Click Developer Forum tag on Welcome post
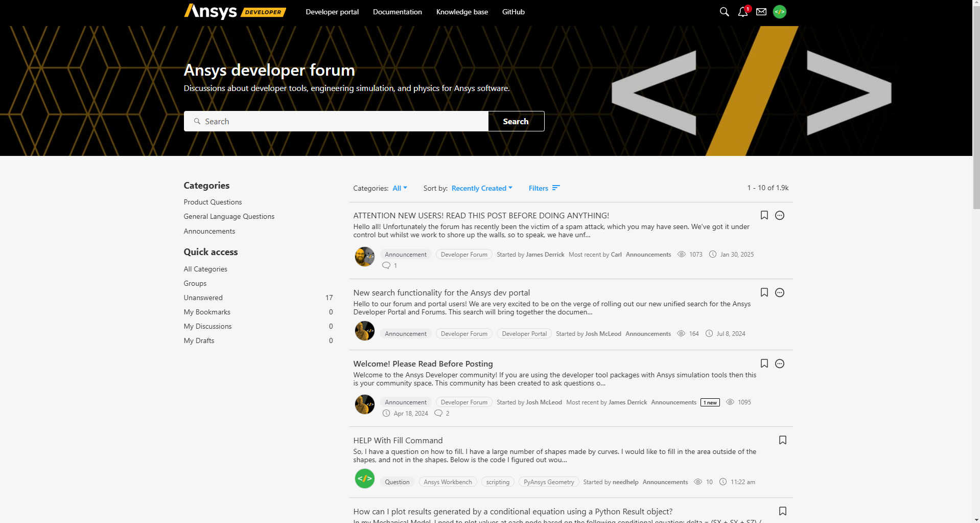Viewport: 980px width, 523px height. tap(464, 402)
